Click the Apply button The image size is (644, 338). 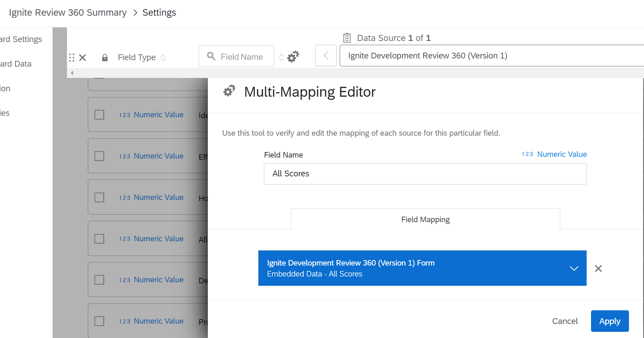click(x=610, y=321)
